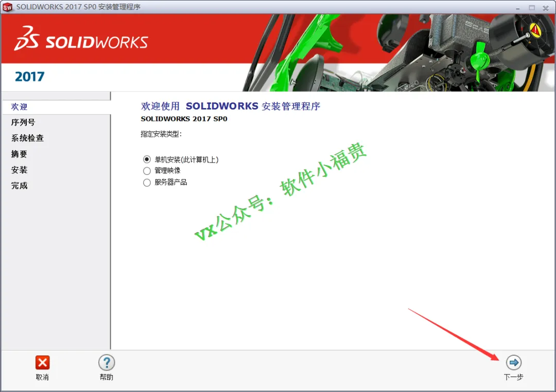Image resolution: width=556 pixels, height=392 pixels.
Task: Open the 安装 step in sidebar
Action: [x=19, y=170]
